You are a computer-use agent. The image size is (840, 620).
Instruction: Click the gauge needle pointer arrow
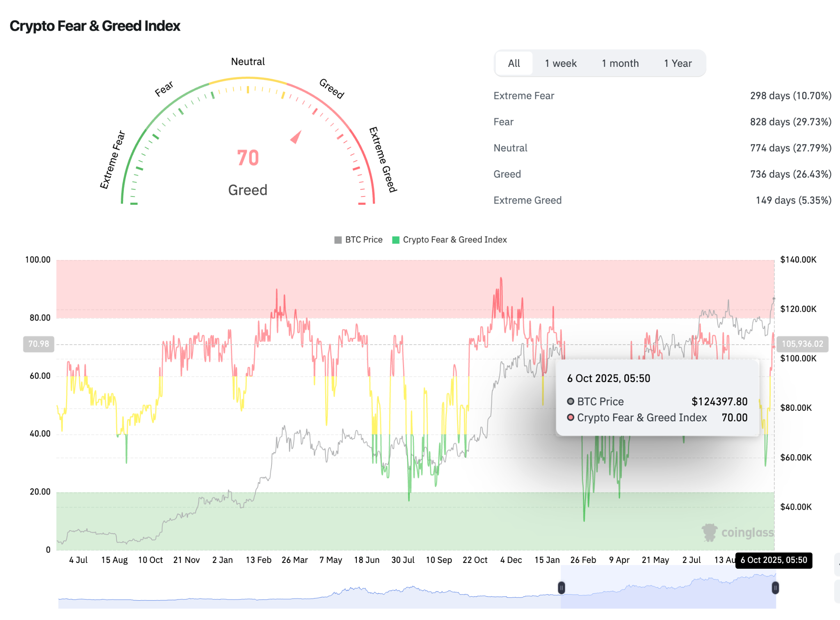(x=296, y=137)
